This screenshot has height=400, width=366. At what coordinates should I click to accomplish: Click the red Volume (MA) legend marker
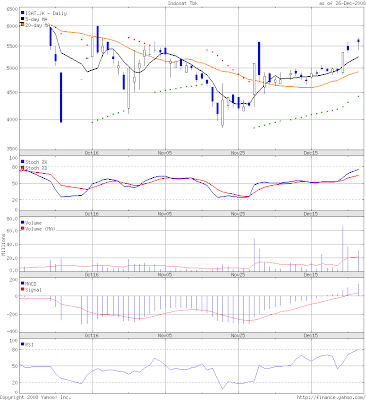23,228
